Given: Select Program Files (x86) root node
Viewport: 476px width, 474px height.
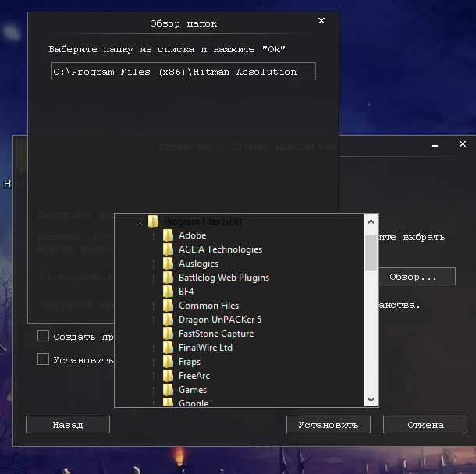Looking at the screenshot, I should (203, 221).
